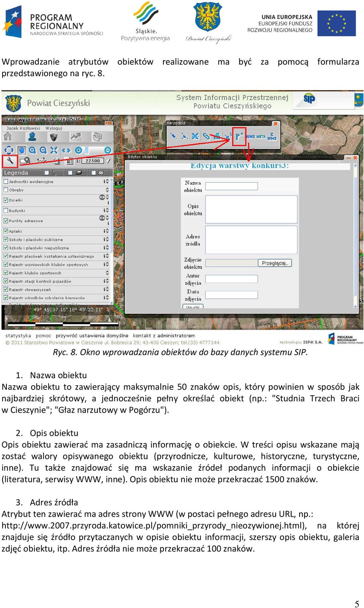
Task: Uncheck the Apteki layer
Action: (6, 231)
